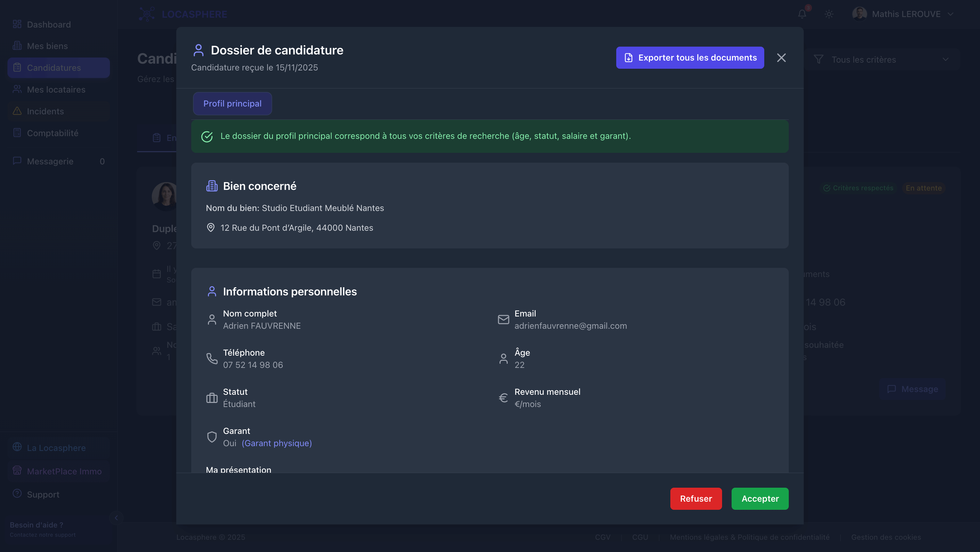Click the applicant's profile photo

coord(165,196)
